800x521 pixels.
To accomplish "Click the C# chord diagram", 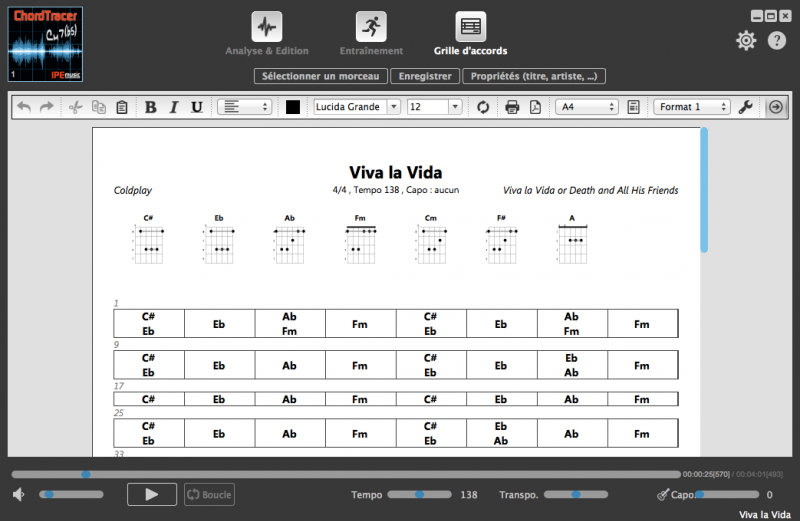I will click(148, 239).
